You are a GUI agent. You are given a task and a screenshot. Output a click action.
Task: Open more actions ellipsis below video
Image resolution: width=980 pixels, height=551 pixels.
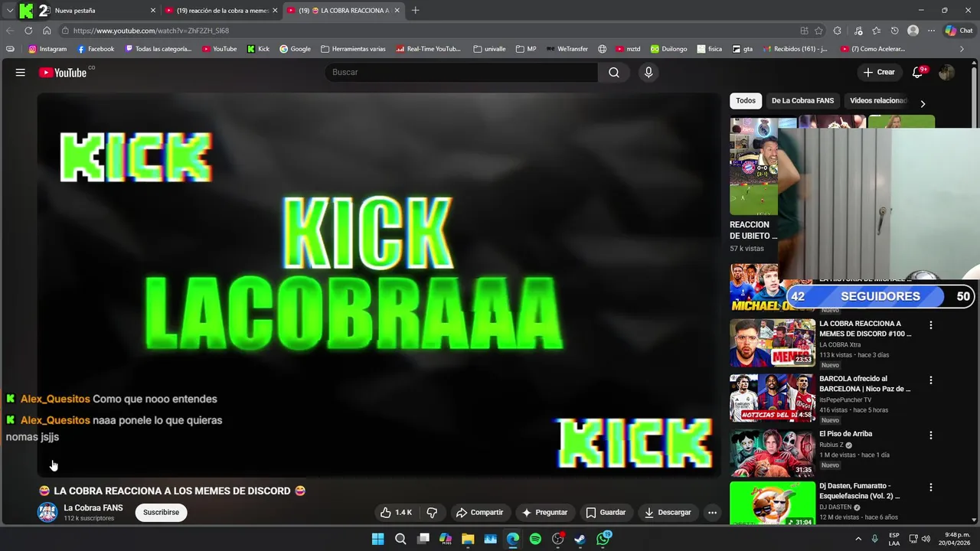point(712,513)
